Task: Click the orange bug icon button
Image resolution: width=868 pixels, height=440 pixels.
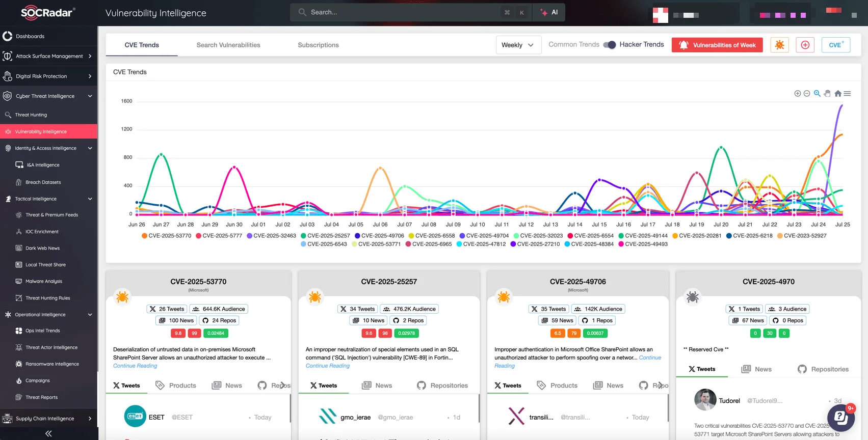Action: pyautogui.click(x=779, y=45)
